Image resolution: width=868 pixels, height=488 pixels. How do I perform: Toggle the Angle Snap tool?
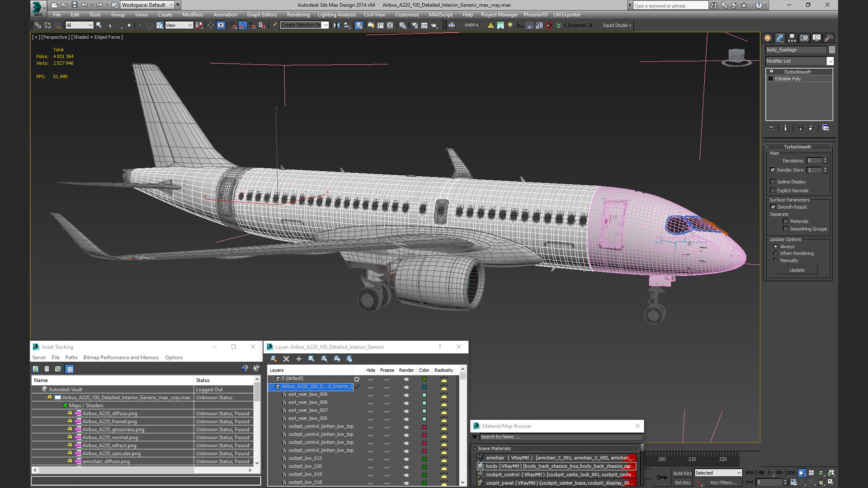click(243, 25)
